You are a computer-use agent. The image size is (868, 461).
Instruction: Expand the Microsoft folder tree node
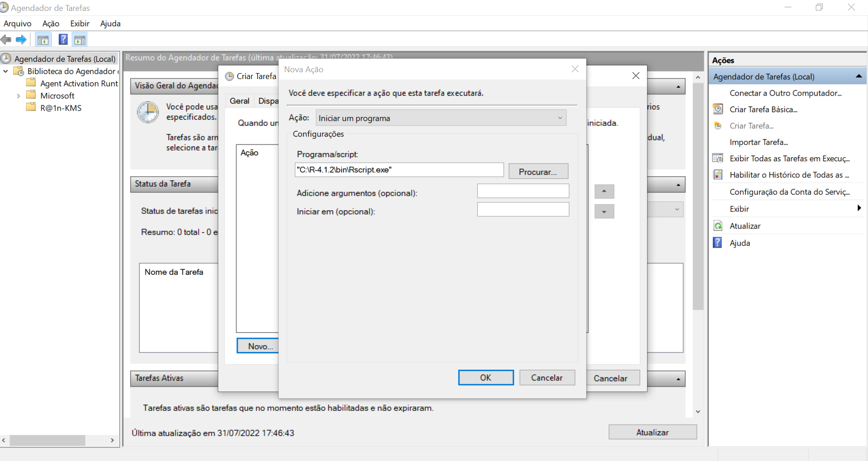point(18,96)
